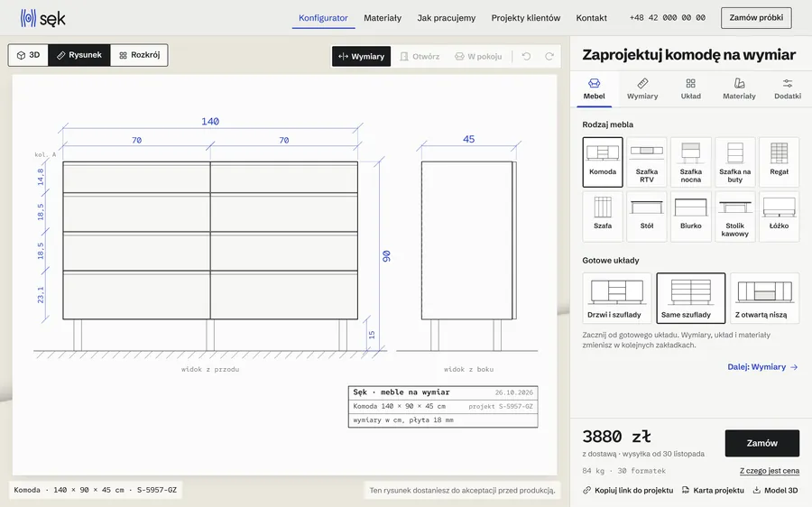Pick the Z otwartą niszą layout

(x=764, y=299)
